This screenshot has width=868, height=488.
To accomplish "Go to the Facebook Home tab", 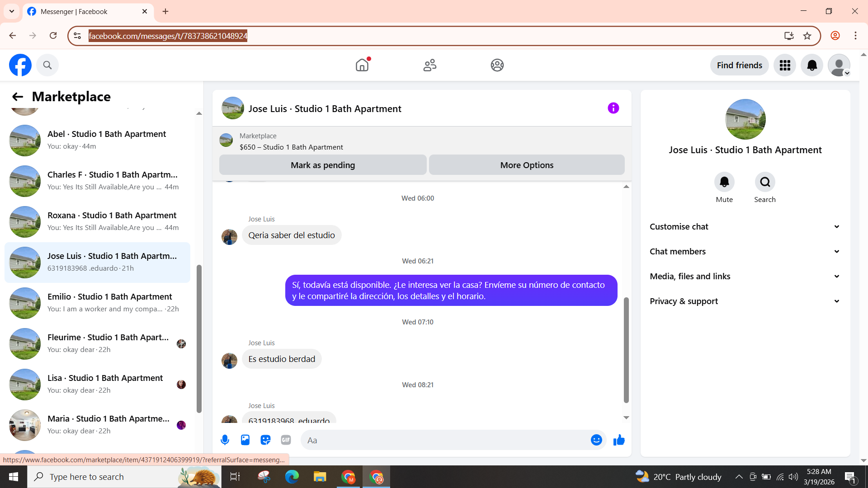I will coord(362,66).
